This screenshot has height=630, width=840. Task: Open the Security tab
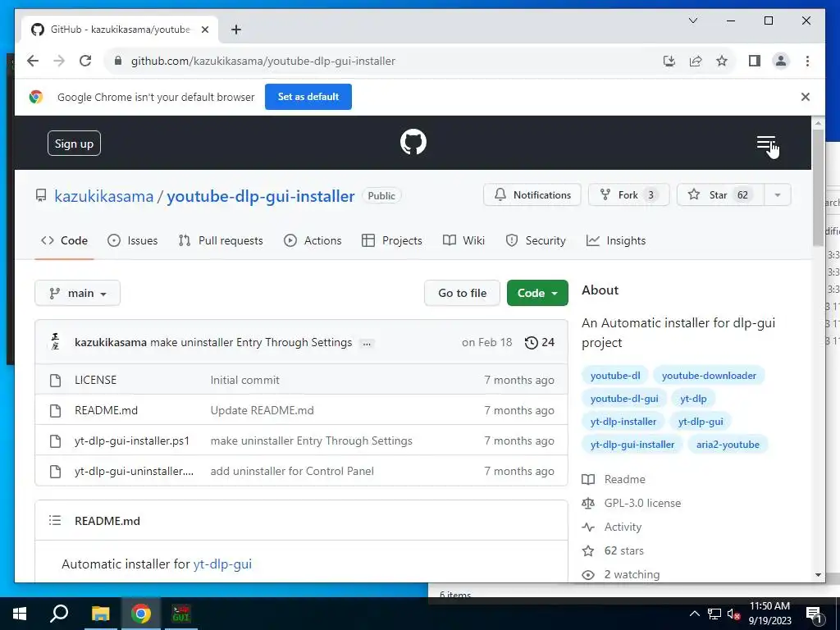point(536,240)
